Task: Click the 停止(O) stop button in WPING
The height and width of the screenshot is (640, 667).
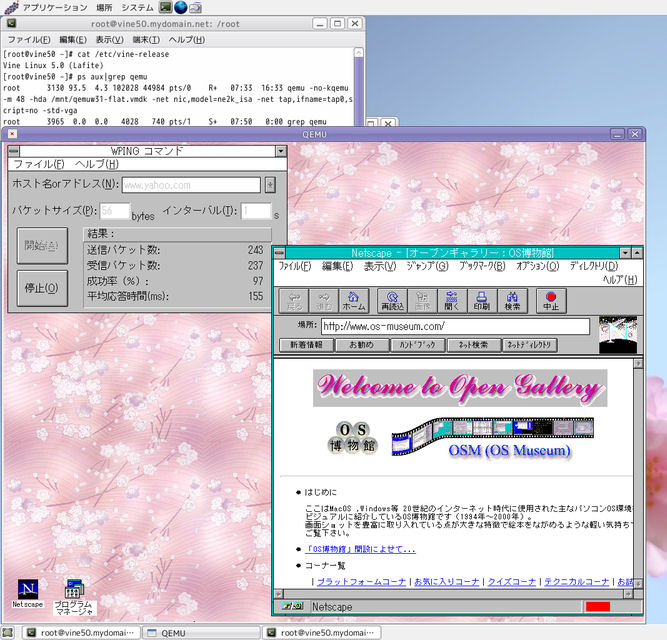Action: coord(42,288)
